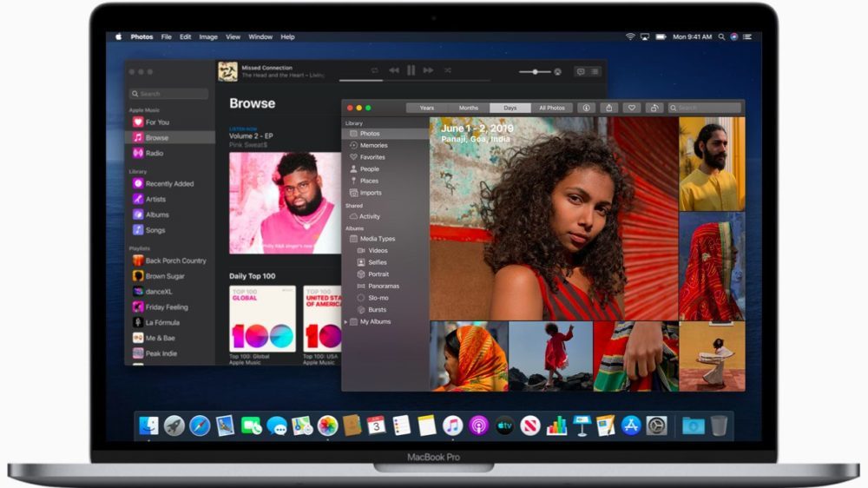The width and height of the screenshot is (868, 488).
Task: Open Radio in the Music sidebar
Action: (155, 153)
